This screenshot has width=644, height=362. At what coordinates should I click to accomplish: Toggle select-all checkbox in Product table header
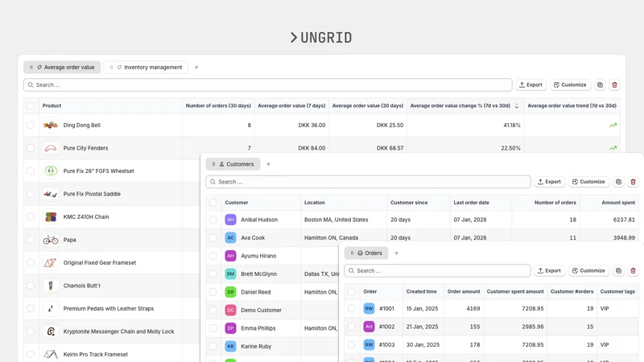(31, 106)
